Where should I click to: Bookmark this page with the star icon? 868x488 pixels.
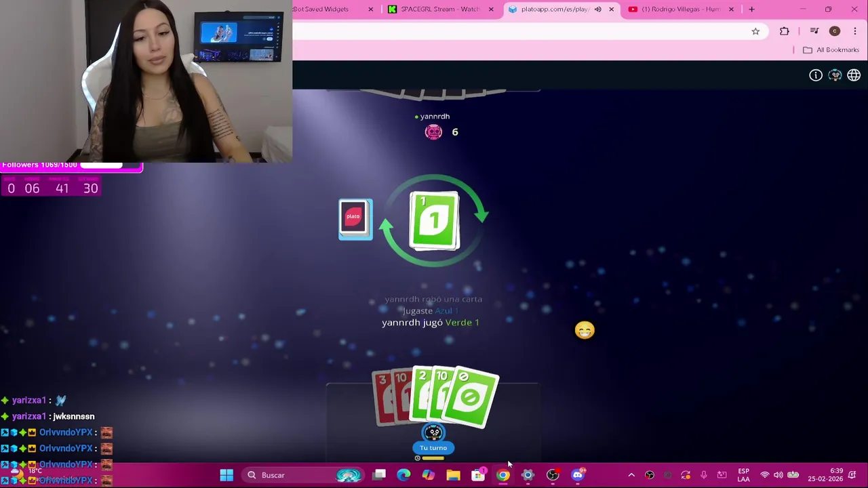click(755, 31)
